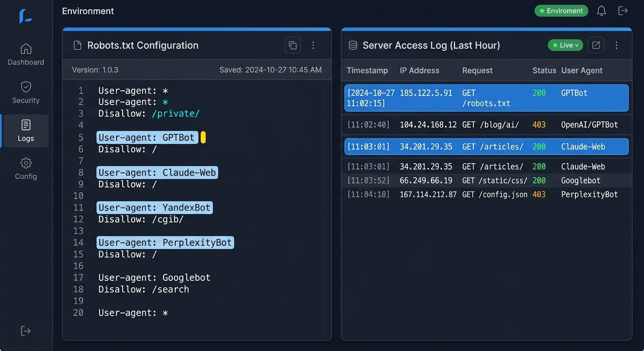Select Logs from the sidebar navigation
Screen dimensions: 644x351
(x=26, y=131)
